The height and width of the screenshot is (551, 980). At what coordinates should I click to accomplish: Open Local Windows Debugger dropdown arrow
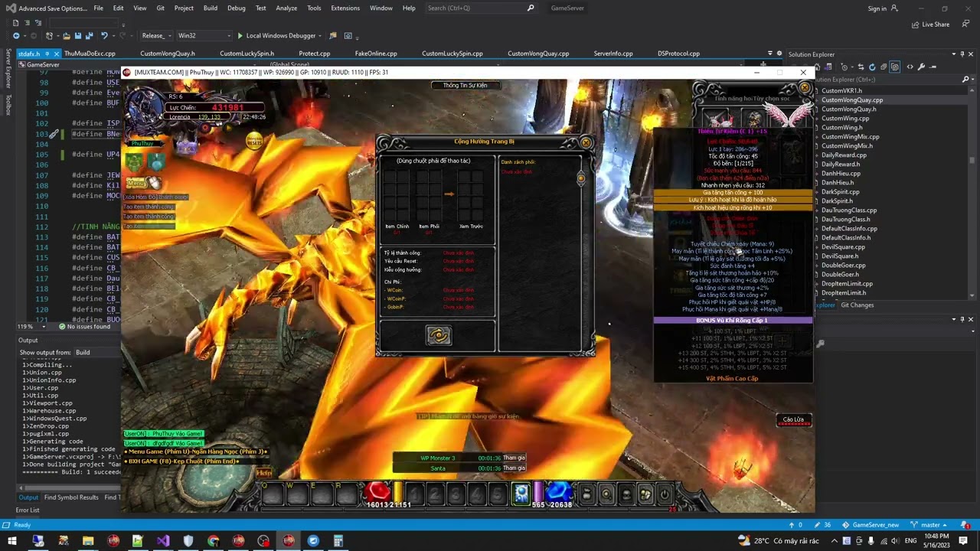coord(322,35)
